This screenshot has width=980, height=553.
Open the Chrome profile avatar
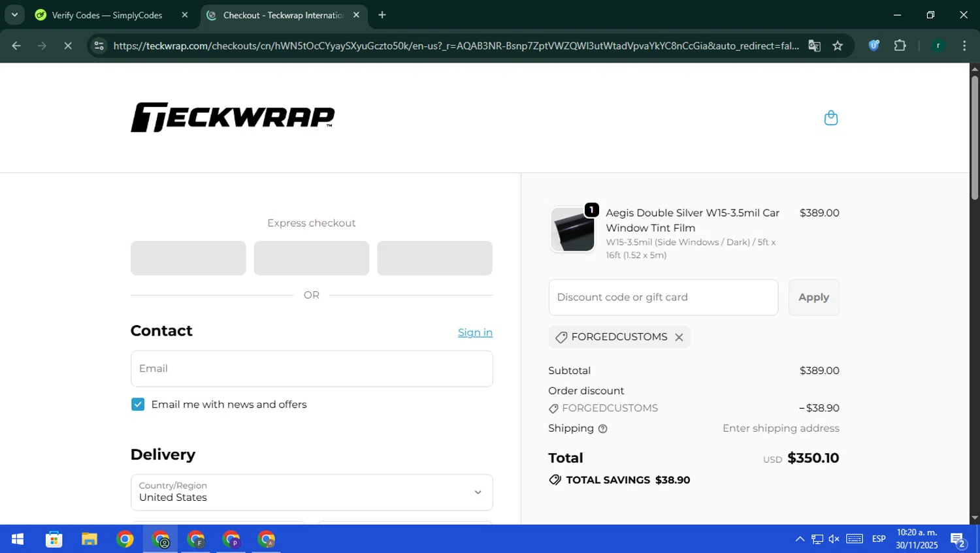click(938, 46)
